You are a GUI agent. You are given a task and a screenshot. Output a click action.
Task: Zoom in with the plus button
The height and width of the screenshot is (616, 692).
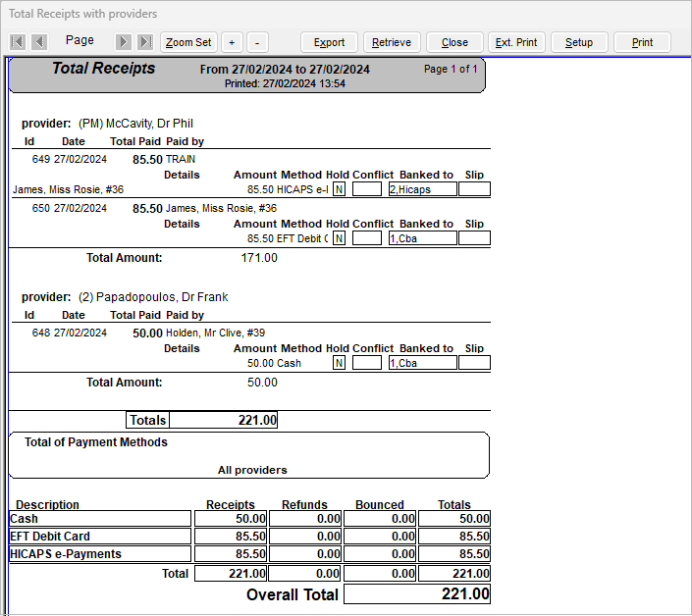coord(232,42)
